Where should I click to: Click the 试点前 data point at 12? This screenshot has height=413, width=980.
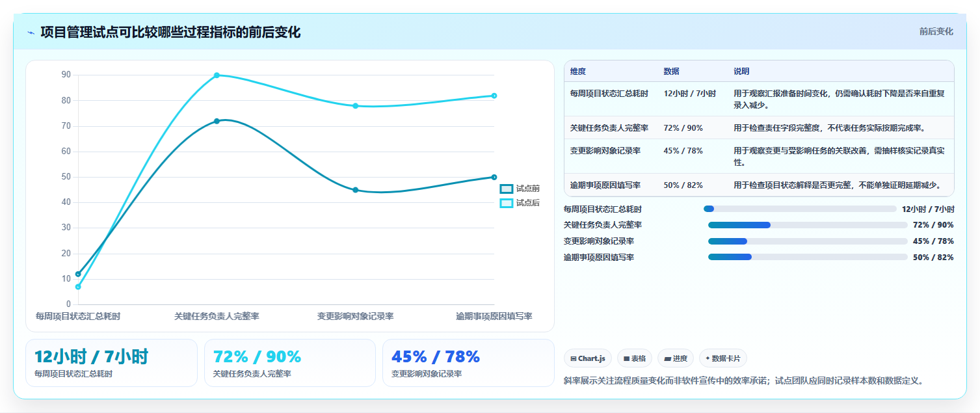click(78, 274)
